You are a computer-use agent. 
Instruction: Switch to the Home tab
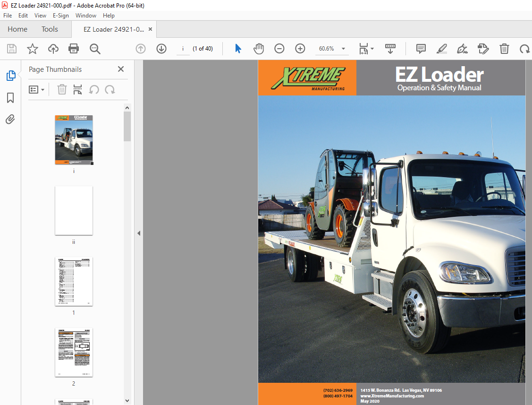pyautogui.click(x=17, y=29)
